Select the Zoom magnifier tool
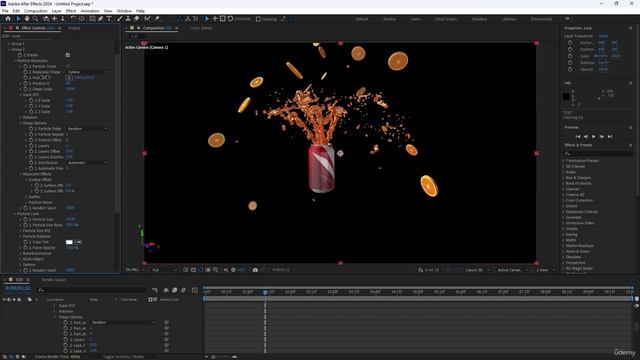Screen dimensions: 640x360 [36, 19]
